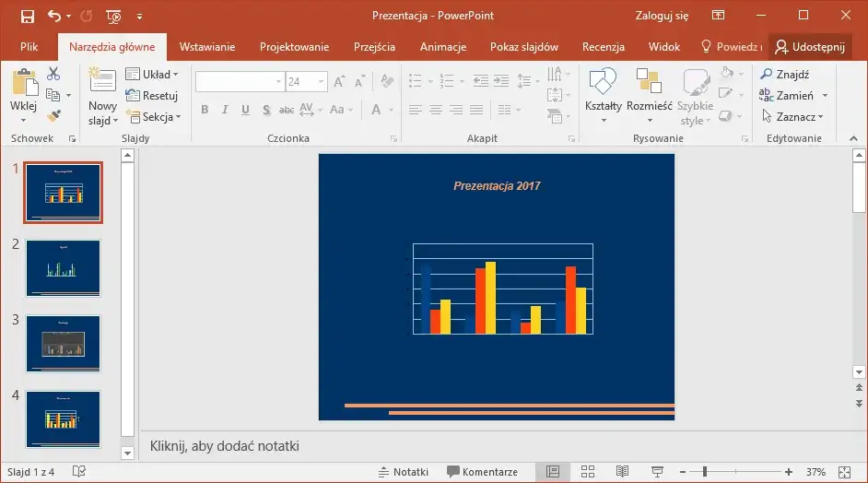Click the Save icon in quick access toolbar
868x483 pixels.
[x=27, y=16]
